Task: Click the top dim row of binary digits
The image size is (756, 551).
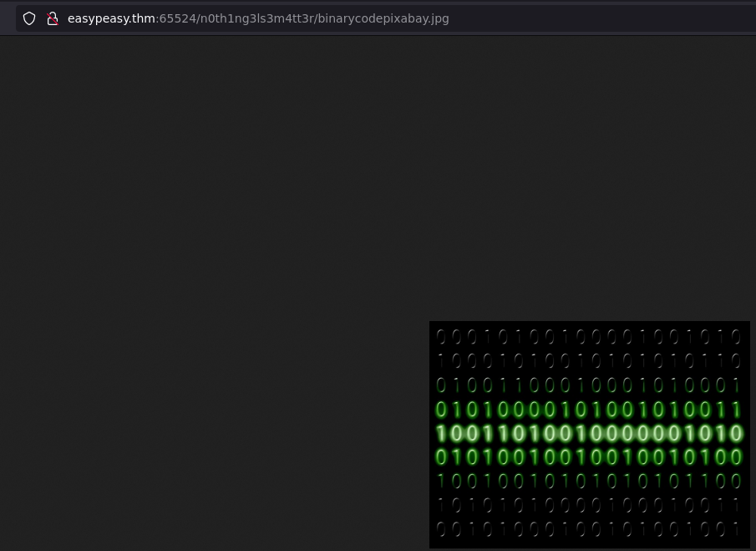Action: click(589, 338)
